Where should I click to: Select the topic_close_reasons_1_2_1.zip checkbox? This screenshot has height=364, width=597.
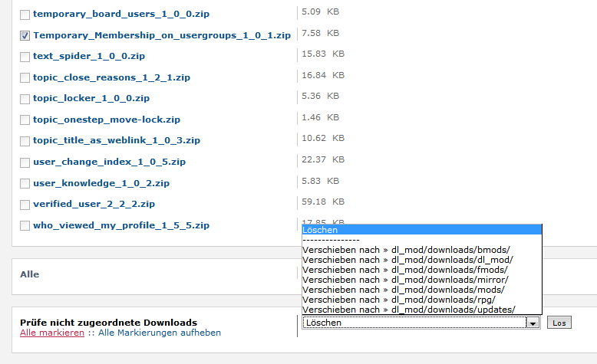coord(25,78)
